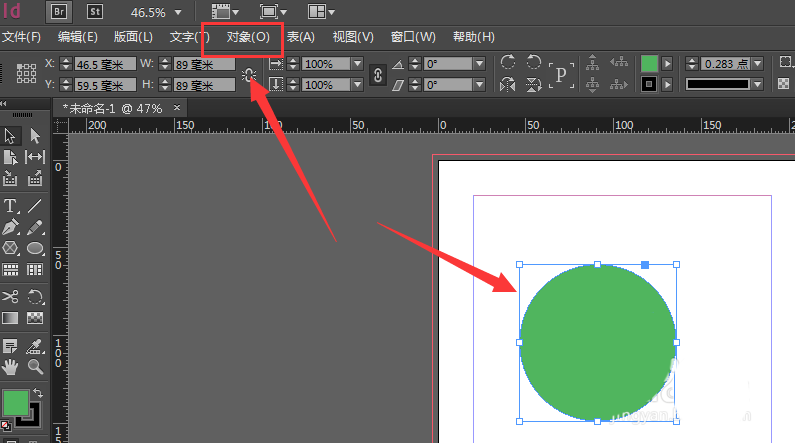The width and height of the screenshot is (795, 443).
Task: Select the Scissors tool
Action: (x=11, y=296)
